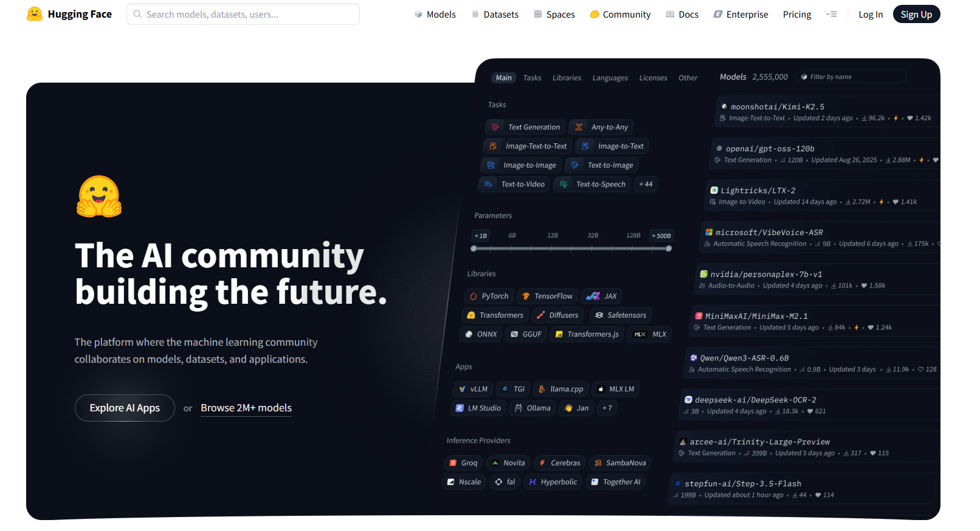Click the Explore AI Apps button
The image size is (980, 531).
[x=125, y=408]
